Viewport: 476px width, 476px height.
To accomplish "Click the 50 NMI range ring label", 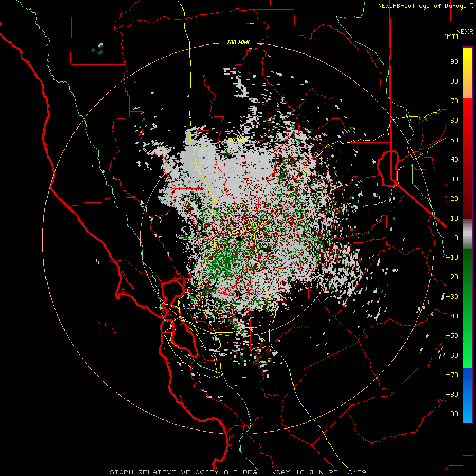I will point(238,140).
